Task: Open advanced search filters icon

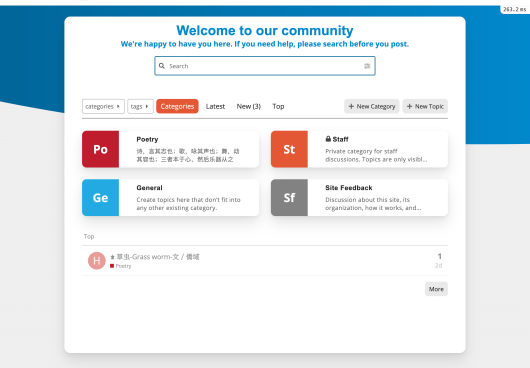Action: point(367,66)
